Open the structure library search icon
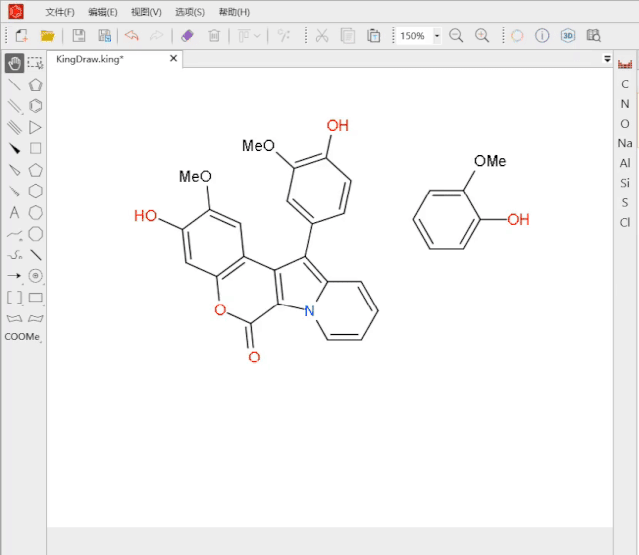Screen dimensions: 639x555 pyautogui.click(x=593, y=36)
